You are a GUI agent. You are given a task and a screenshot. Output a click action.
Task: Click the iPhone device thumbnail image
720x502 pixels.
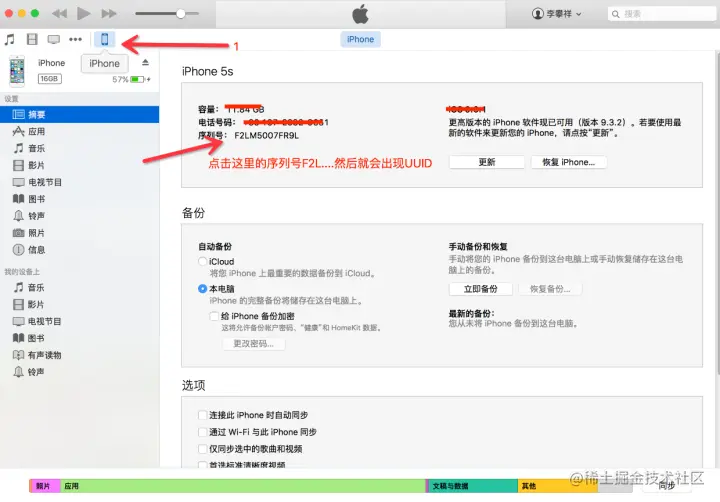click(x=17, y=71)
